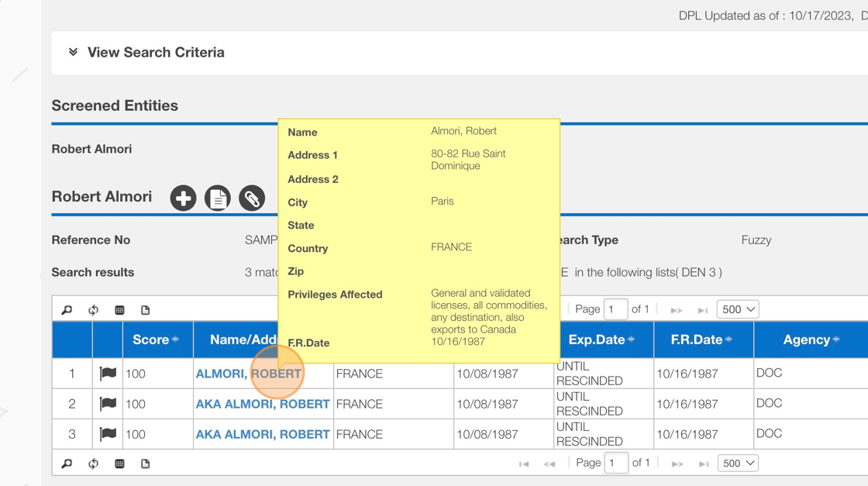
Task: Sort the table by Exp.Date column
Action: point(601,340)
